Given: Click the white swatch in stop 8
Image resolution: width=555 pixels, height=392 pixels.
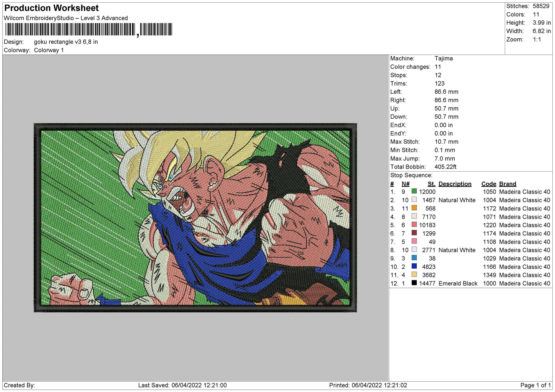Looking at the screenshot, I should [414, 250].
